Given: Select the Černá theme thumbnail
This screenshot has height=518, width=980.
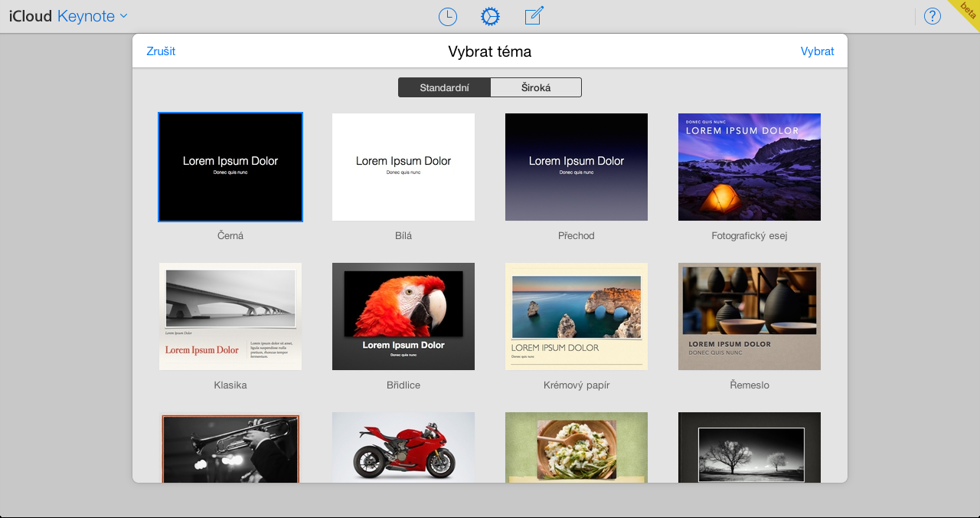Looking at the screenshot, I should click(x=230, y=167).
